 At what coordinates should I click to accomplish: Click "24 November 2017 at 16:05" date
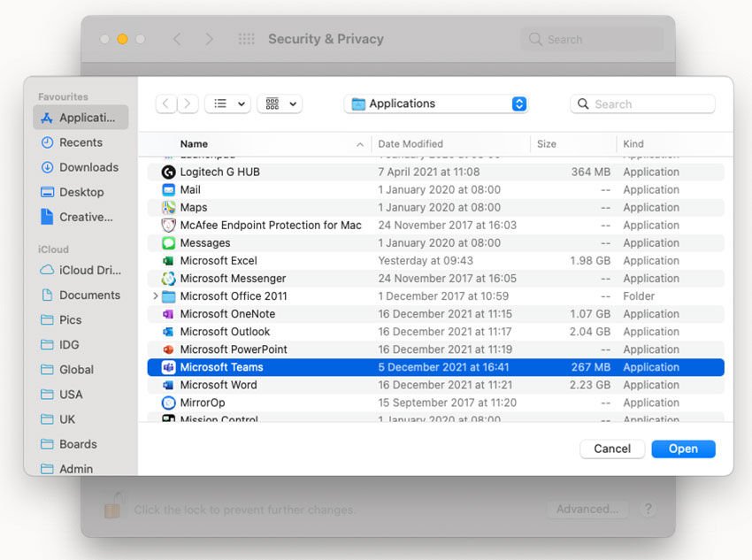[x=447, y=279]
